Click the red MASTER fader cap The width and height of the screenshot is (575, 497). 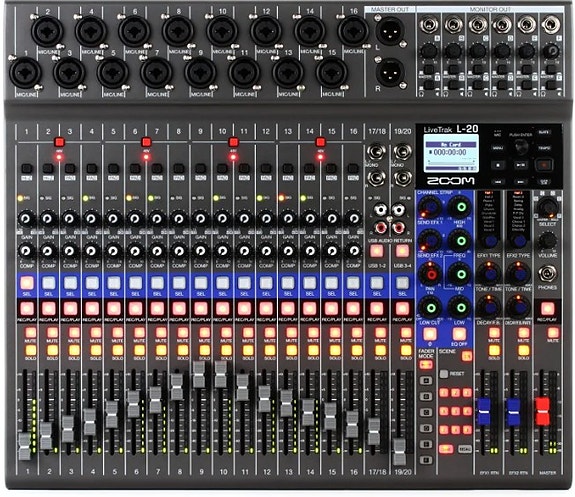pos(543,411)
